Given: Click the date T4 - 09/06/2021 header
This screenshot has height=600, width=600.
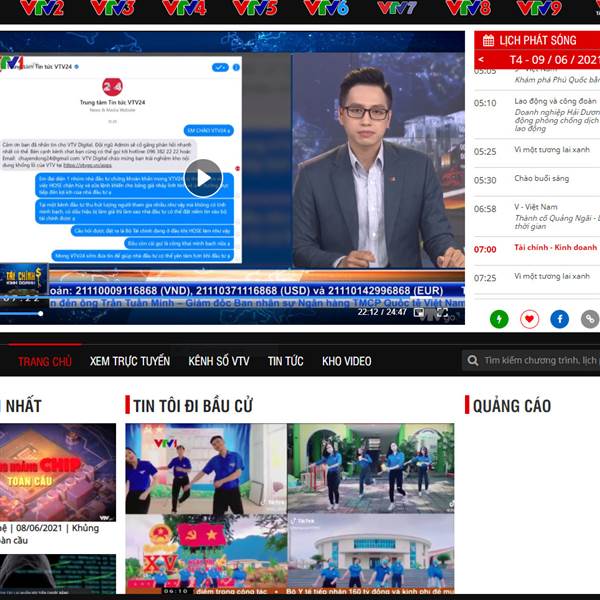Looking at the screenshot, I should 554,59.
